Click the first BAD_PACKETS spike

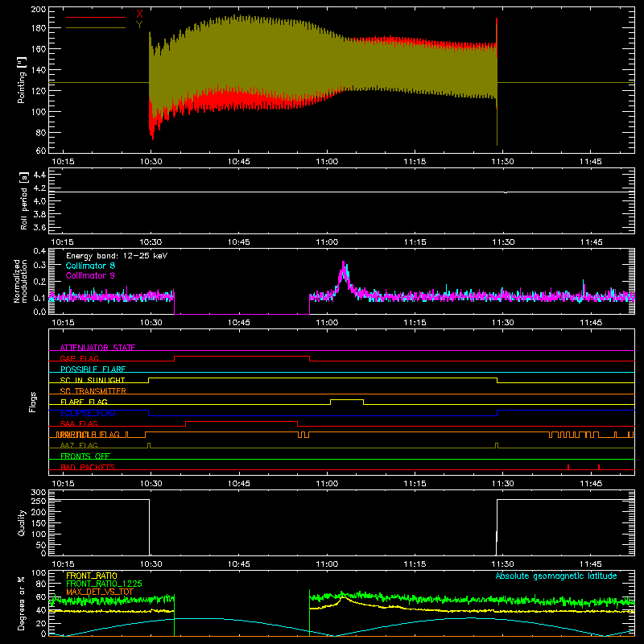click(568, 467)
